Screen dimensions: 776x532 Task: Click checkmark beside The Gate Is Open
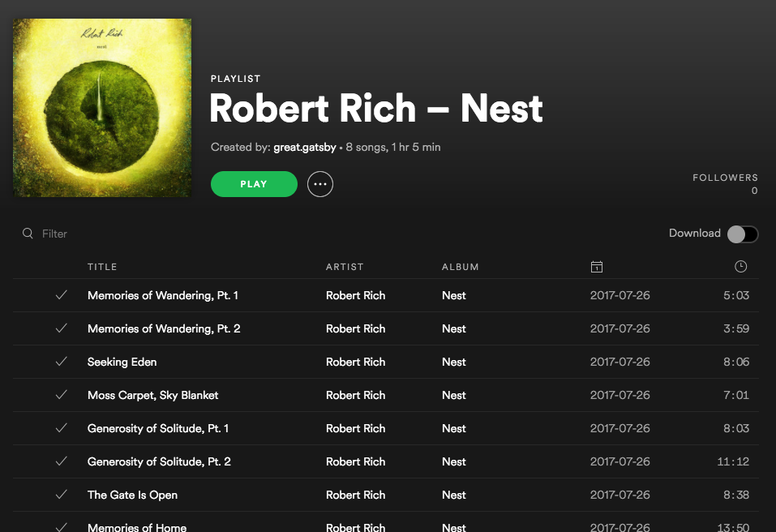(62, 494)
